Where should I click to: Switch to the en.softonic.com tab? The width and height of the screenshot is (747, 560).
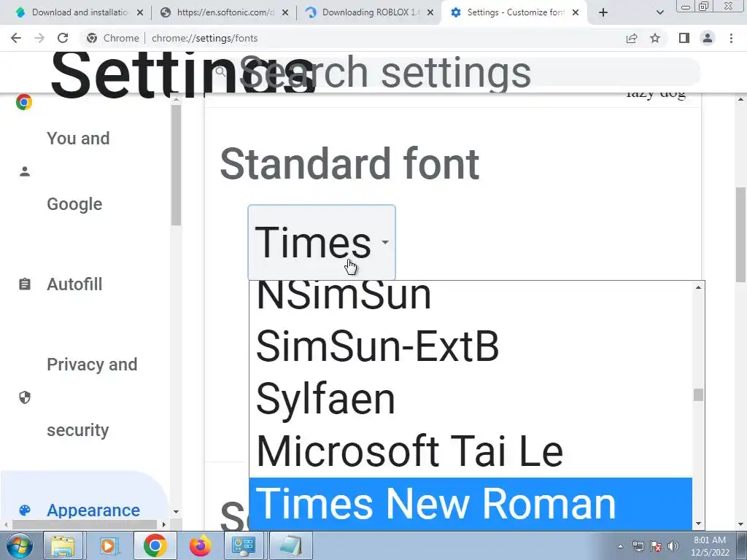225,12
